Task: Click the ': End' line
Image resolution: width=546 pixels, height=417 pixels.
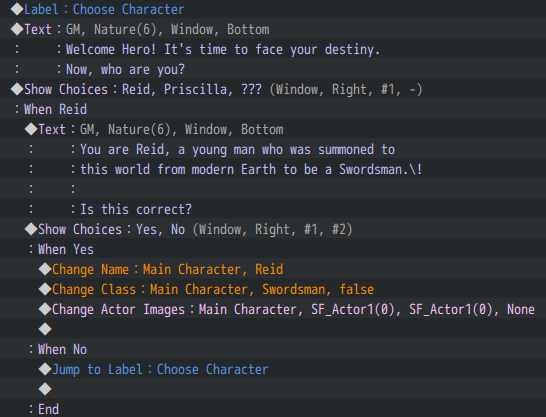Action: pyautogui.click(x=273, y=409)
